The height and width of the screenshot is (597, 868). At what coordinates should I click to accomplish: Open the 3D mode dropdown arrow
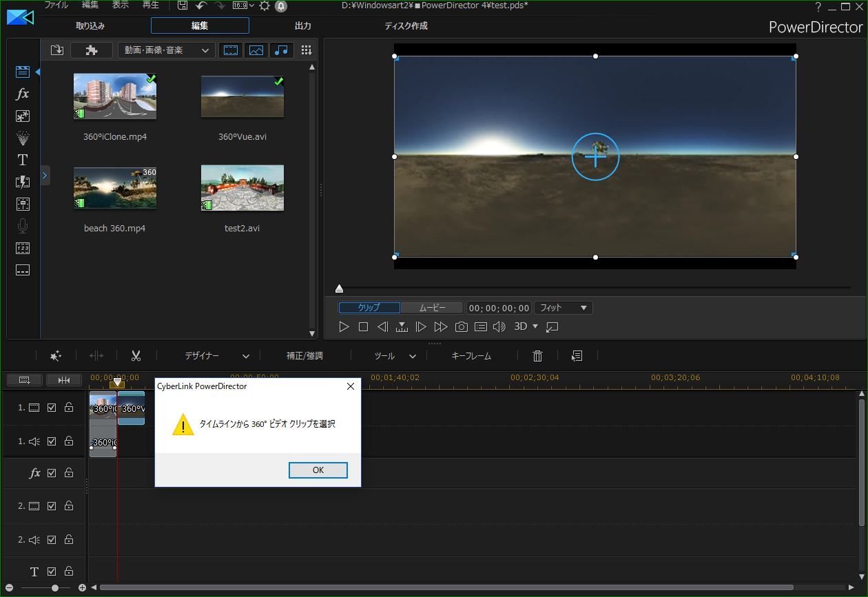click(535, 326)
